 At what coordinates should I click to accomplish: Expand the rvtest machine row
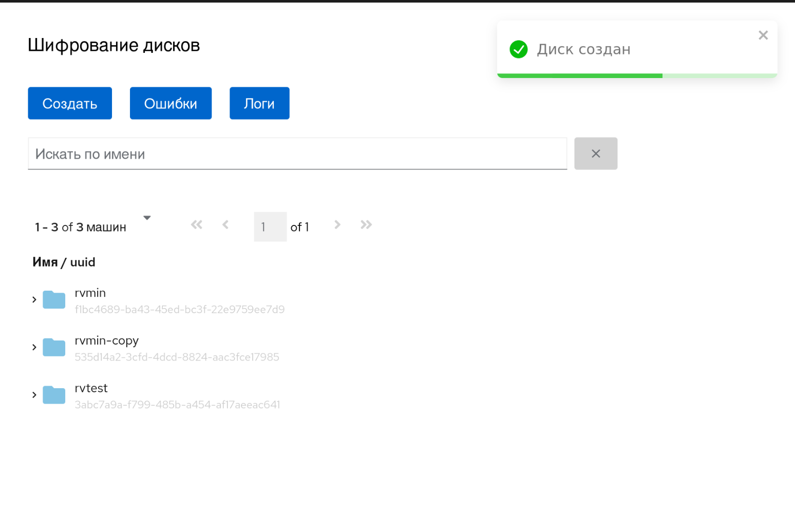(34, 395)
